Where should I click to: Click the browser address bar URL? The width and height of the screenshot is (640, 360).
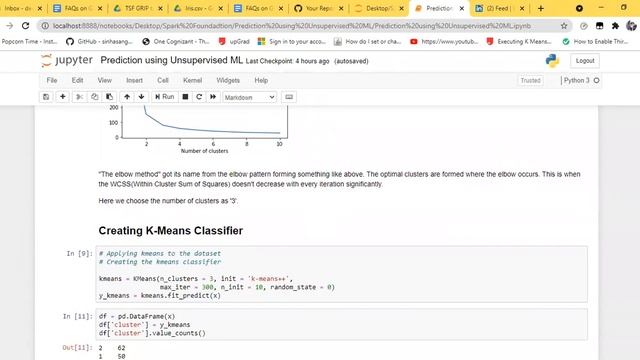click(292, 26)
